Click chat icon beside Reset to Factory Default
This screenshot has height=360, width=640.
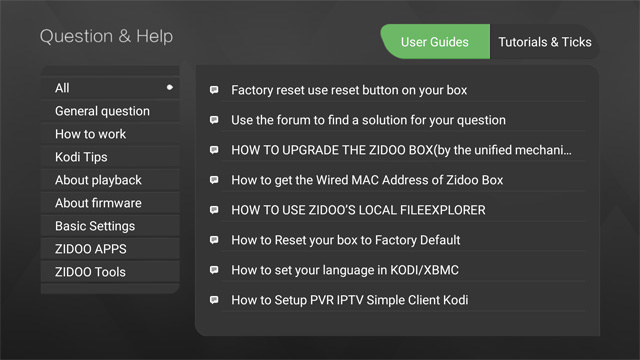pos(214,240)
